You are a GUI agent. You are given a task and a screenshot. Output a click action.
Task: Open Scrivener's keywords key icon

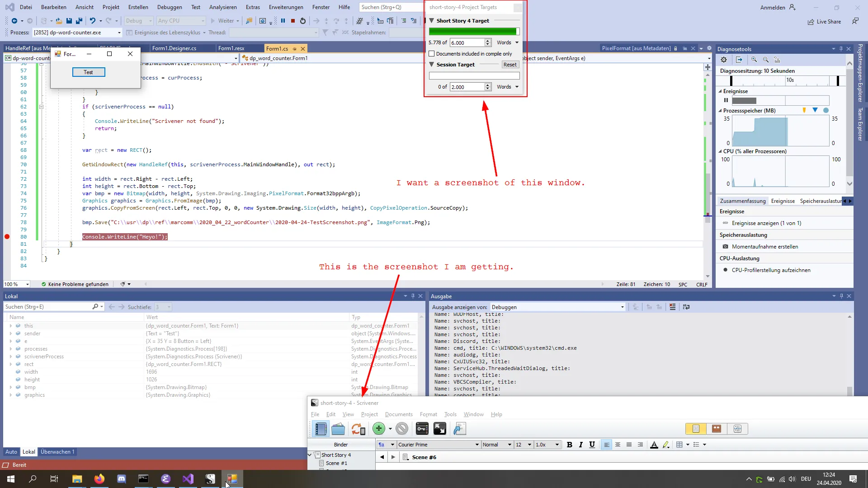click(422, 428)
